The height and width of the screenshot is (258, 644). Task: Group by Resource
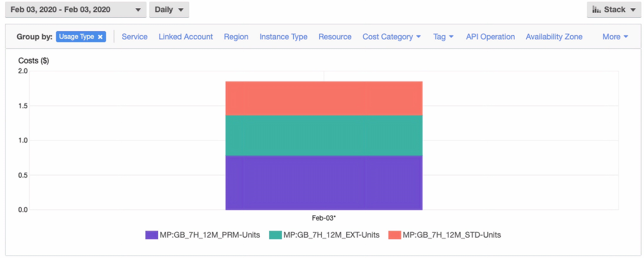pyautogui.click(x=335, y=37)
